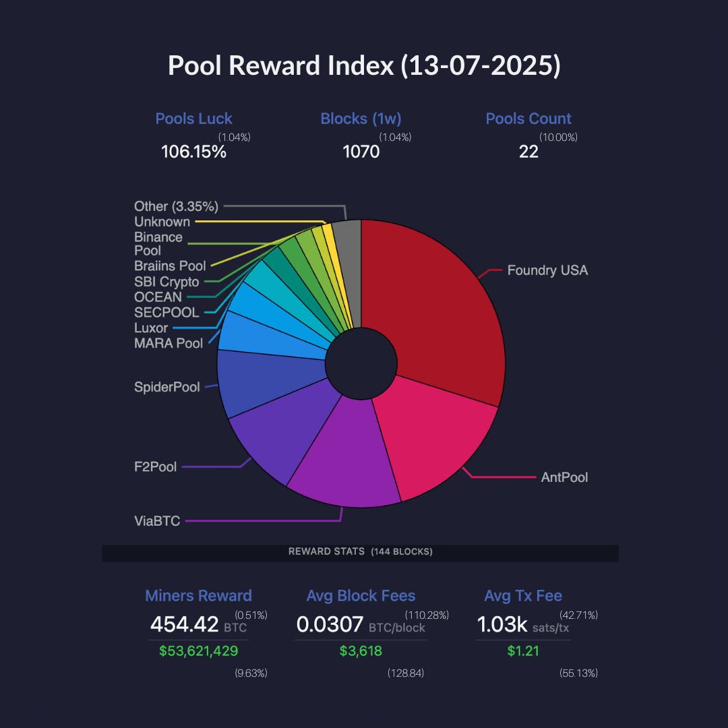Click the (9.63%) change under miners reward
728x728 pixels.
coord(251,673)
